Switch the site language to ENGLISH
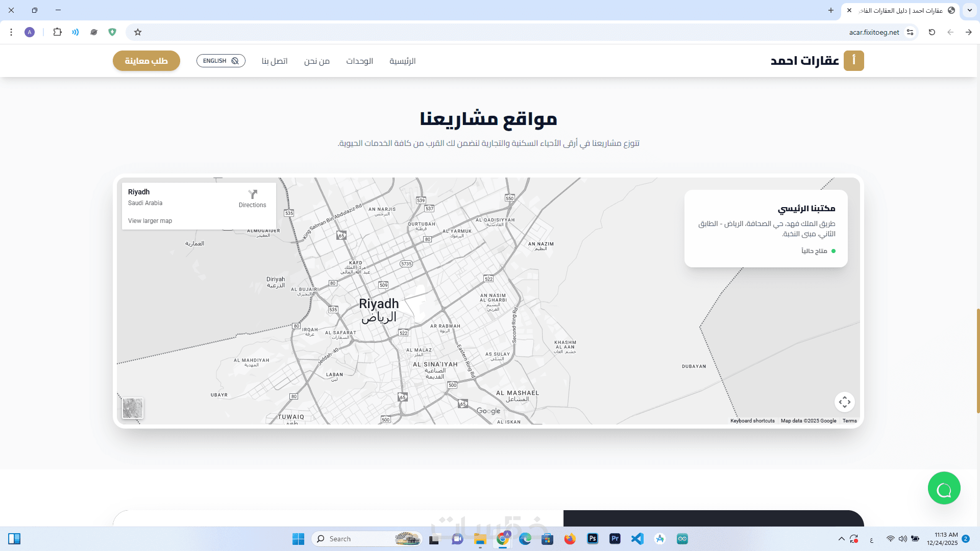The height and width of the screenshot is (551, 980). (220, 61)
